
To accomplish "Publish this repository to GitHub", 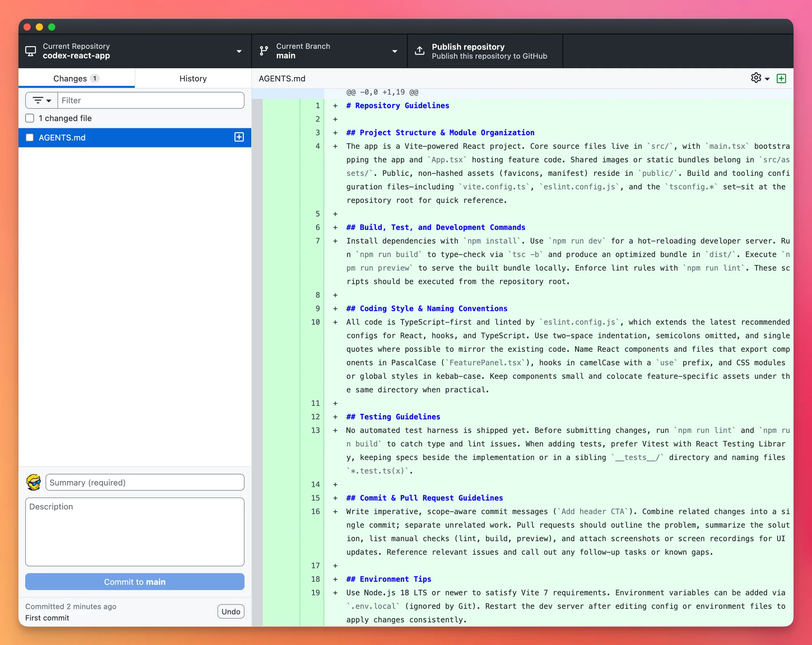I will coord(485,51).
